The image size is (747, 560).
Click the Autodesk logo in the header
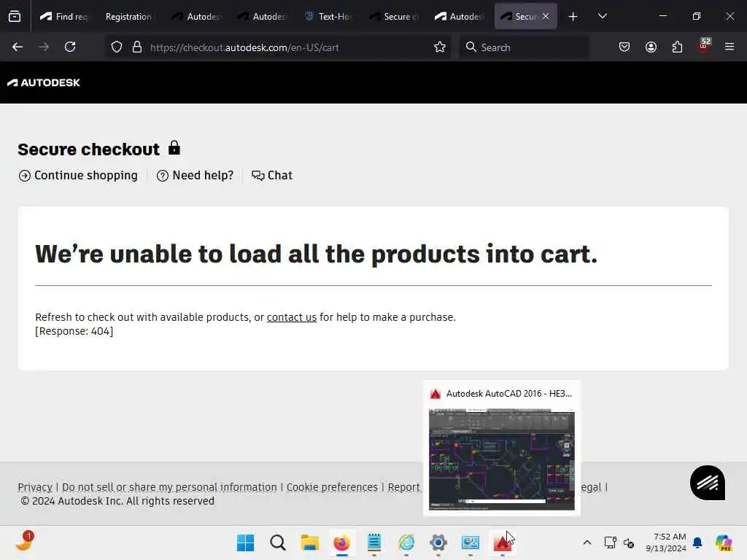[x=44, y=83]
